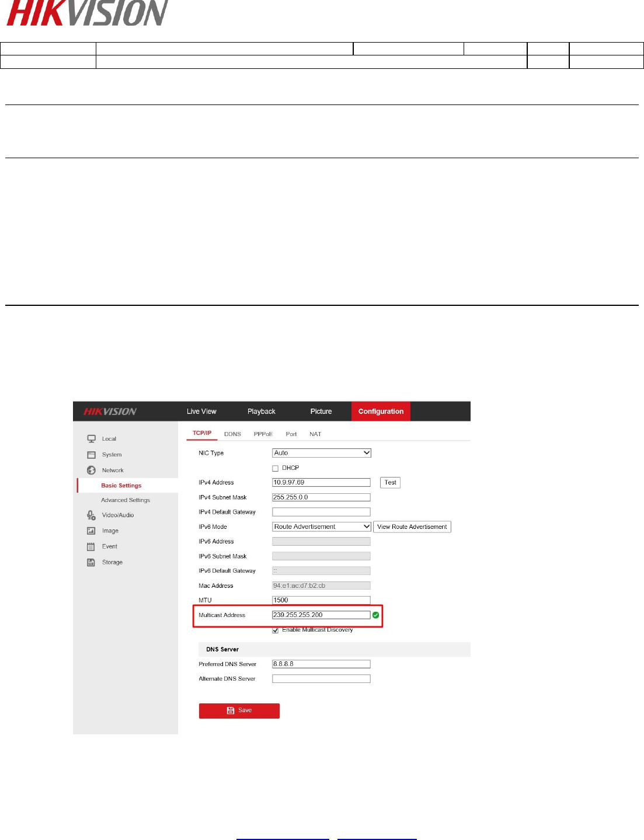Open Advanced Settings in the sidebar

[x=126, y=500]
